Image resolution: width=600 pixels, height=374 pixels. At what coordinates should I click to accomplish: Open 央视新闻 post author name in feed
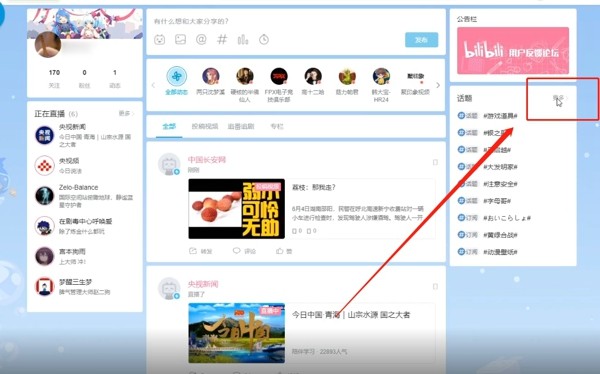pyautogui.click(x=203, y=284)
